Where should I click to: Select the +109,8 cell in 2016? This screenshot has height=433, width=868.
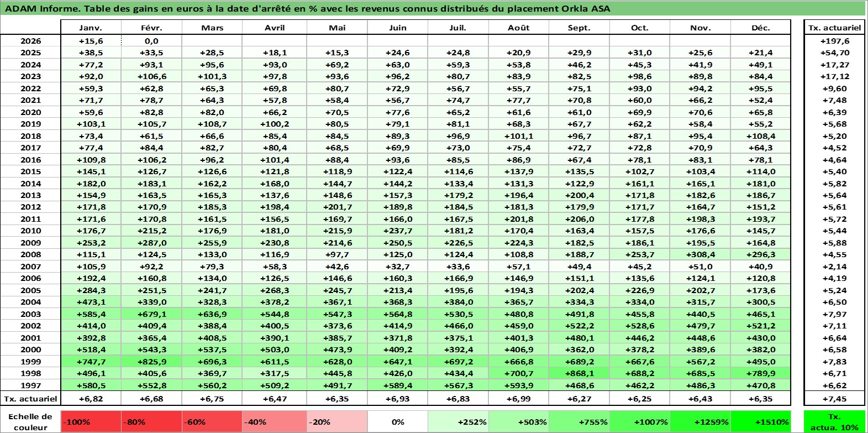coord(91,160)
